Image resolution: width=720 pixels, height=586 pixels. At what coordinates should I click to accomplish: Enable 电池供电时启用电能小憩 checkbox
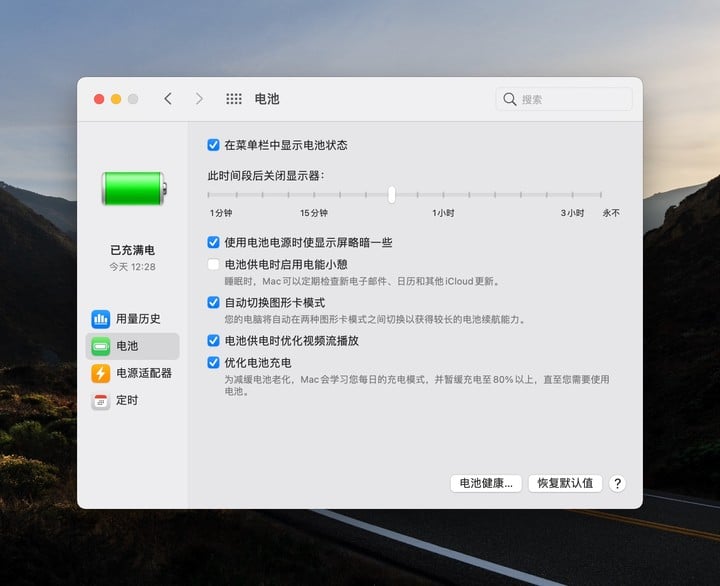pyautogui.click(x=213, y=265)
